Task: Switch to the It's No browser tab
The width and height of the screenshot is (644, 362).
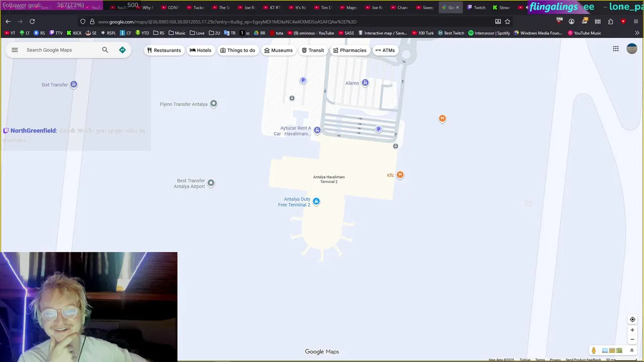Action: point(298,8)
